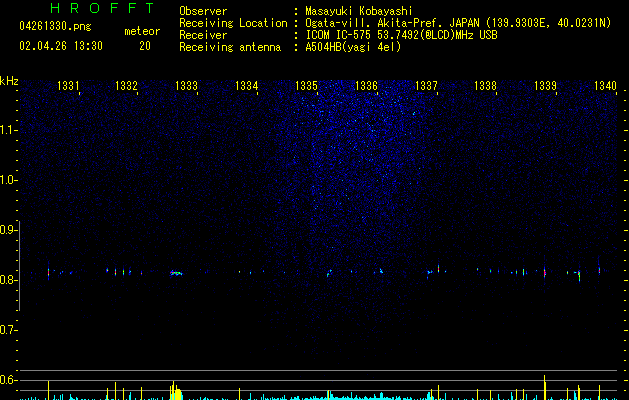Click the 1335 time marker
Viewport: 629px width, 400px height.
(306, 86)
